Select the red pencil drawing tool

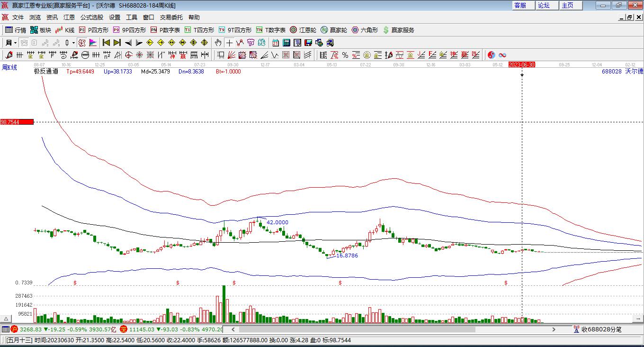tap(9, 55)
